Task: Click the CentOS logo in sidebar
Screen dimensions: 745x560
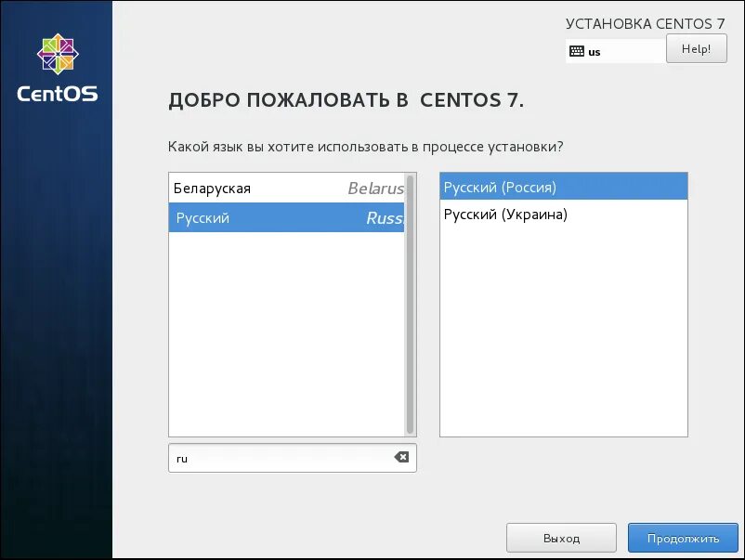Action: (x=58, y=68)
